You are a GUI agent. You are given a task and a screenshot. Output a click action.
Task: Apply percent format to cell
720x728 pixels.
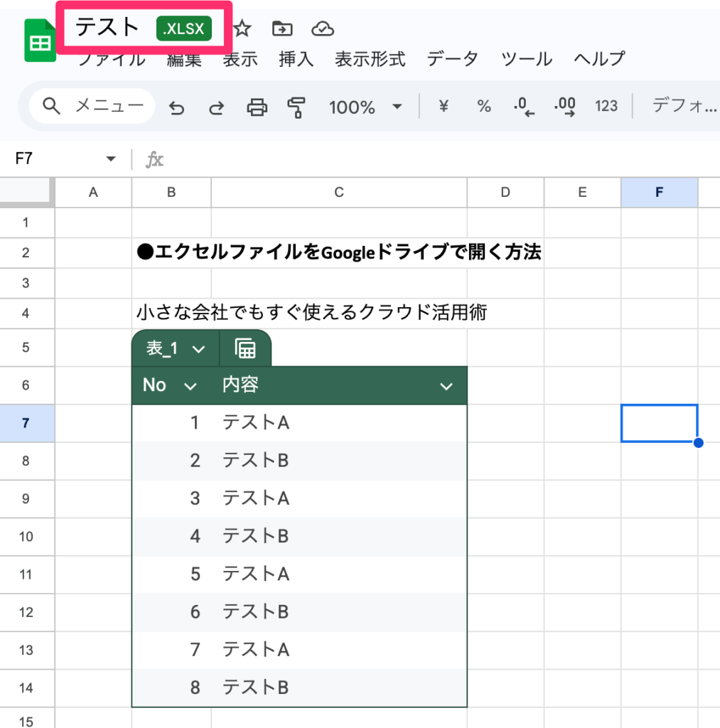(484, 107)
